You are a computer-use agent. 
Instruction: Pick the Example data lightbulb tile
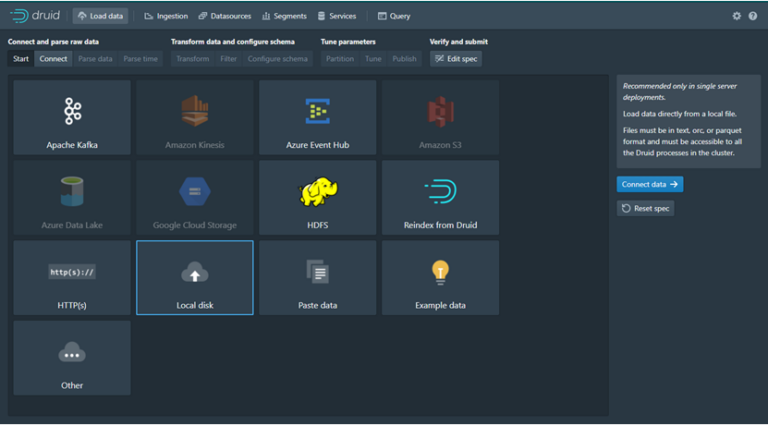click(x=440, y=278)
